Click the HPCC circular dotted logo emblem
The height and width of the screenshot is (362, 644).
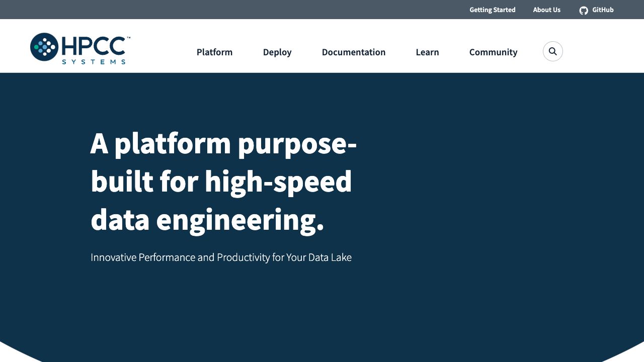(x=44, y=47)
